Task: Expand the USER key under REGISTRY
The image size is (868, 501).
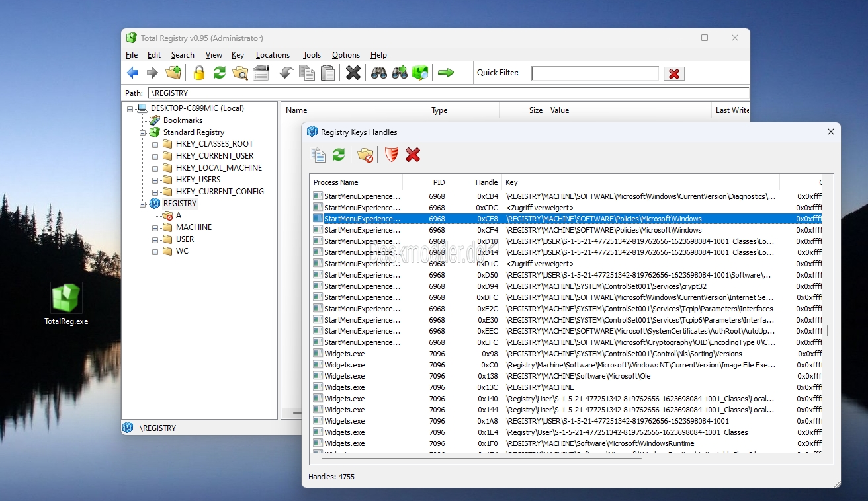Action: point(155,239)
